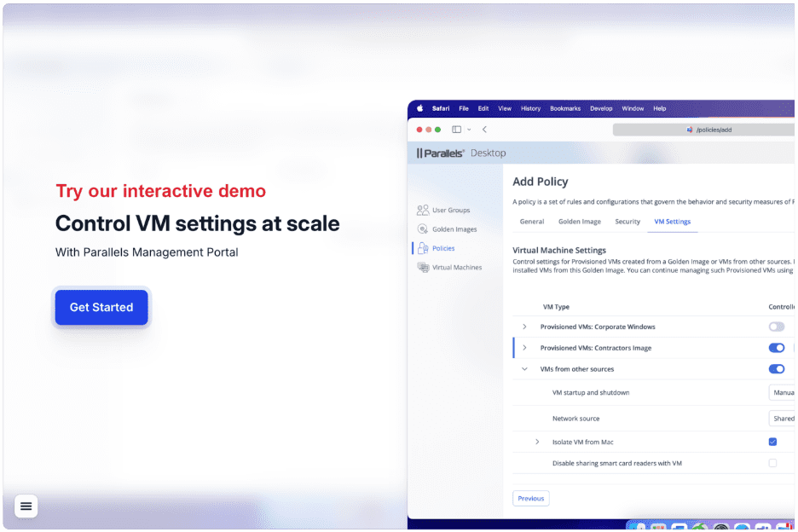Select the Policies sidebar icon

422,247
